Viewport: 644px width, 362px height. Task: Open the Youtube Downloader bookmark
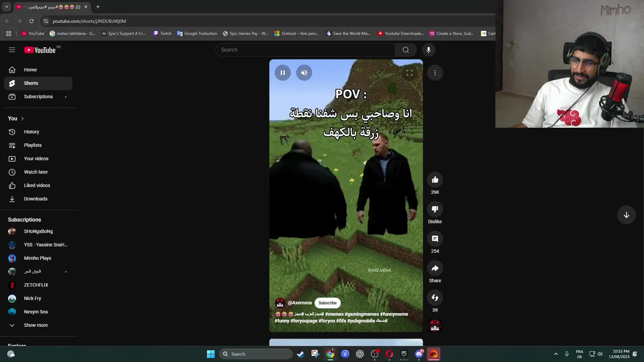point(401,34)
